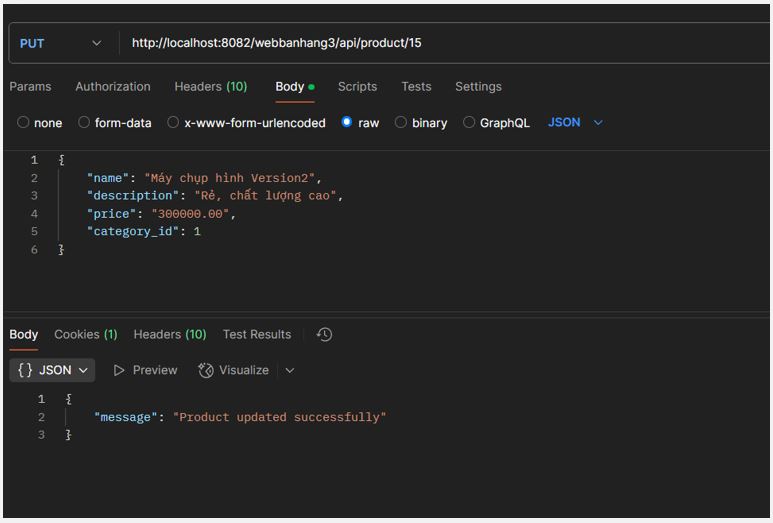This screenshot has height=523, width=773.
Task: Select x-www-form-urlencoded body type
Action: pyautogui.click(x=173, y=123)
